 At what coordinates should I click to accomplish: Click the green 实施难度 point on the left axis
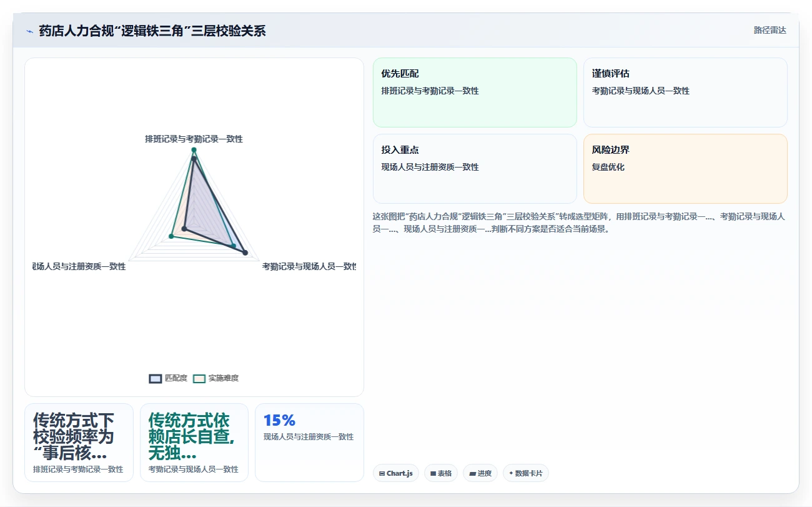171,236
